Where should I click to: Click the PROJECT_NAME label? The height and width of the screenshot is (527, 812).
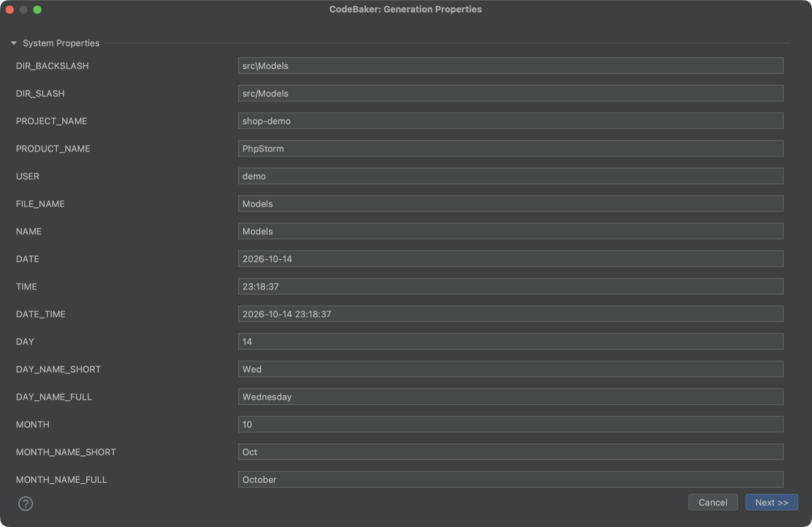(x=51, y=121)
